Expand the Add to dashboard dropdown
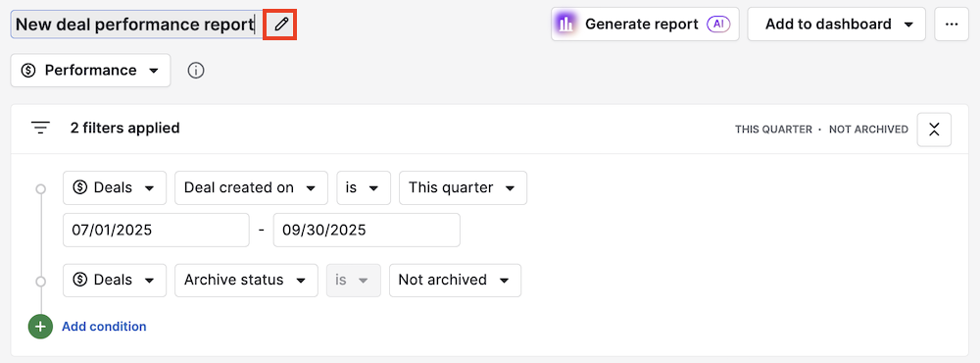The image size is (980, 363). 836,25
